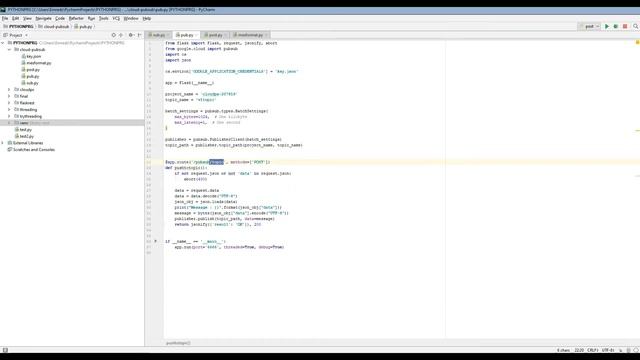Open the Code menu

pos(60,18)
